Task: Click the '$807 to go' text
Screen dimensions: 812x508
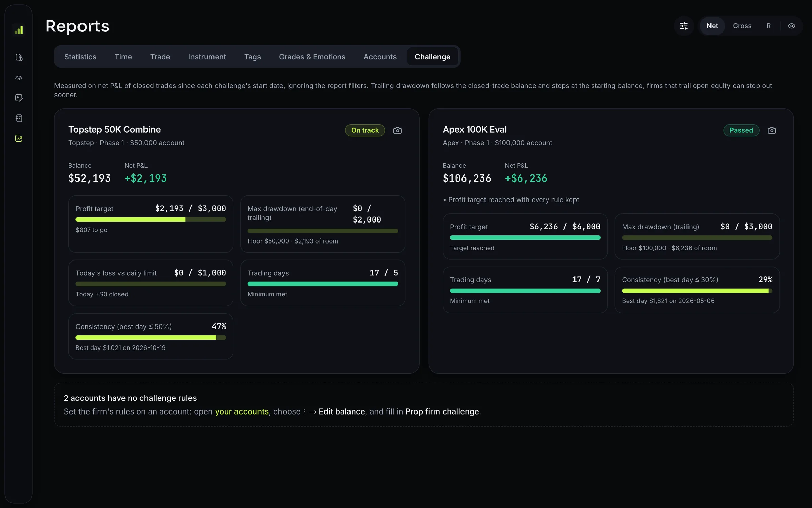Action: (91, 230)
